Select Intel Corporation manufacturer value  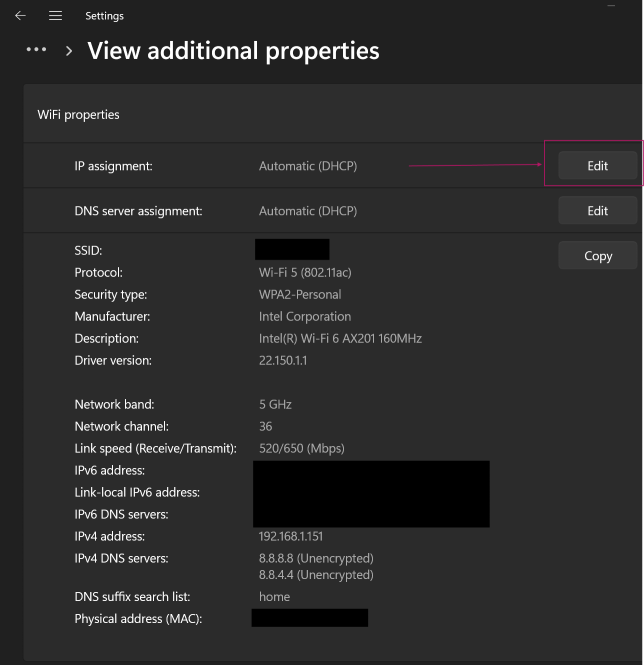305,316
